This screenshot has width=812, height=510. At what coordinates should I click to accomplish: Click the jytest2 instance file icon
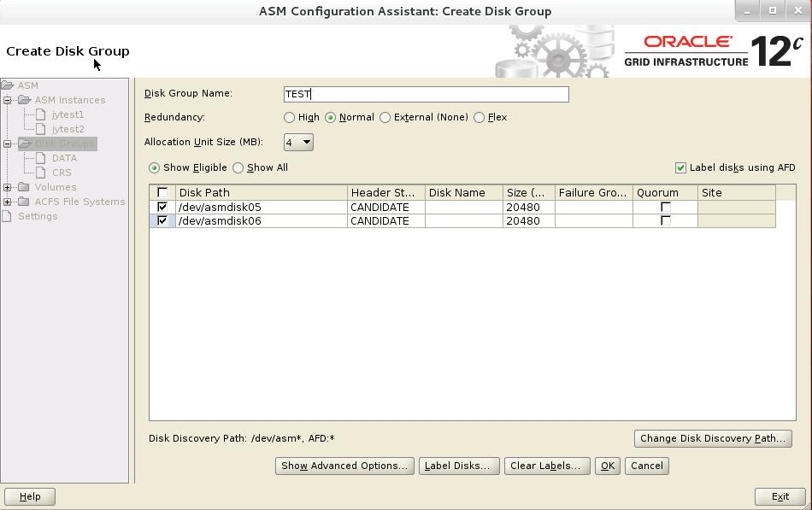41,129
